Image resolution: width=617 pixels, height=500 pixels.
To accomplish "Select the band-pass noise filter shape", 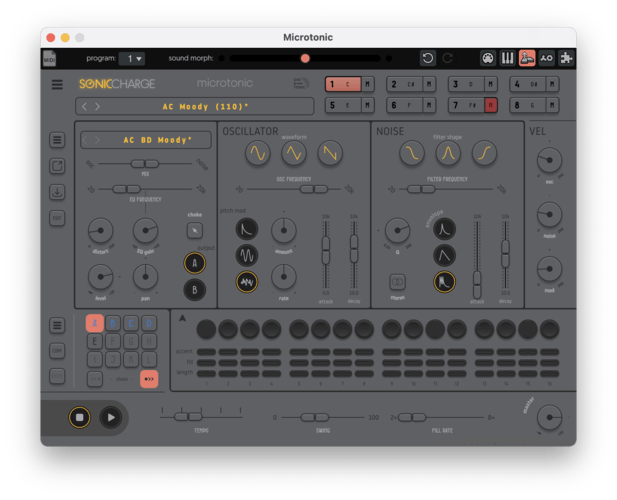I will [448, 153].
